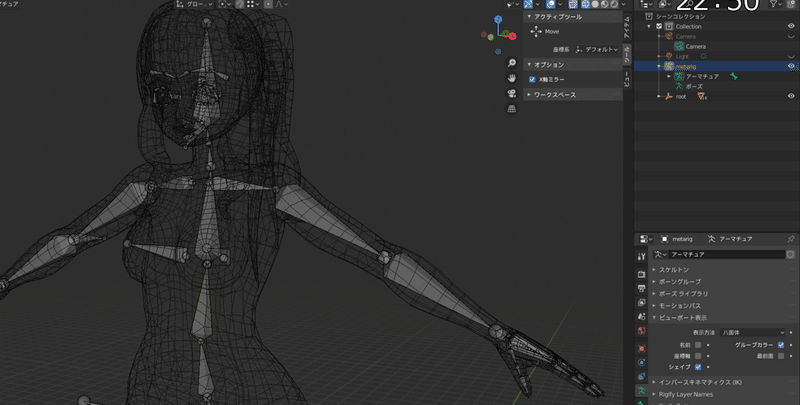Switch to the アイテム sidebar tab
Screen dimensions: 800x405
click(x=627, y=27)
